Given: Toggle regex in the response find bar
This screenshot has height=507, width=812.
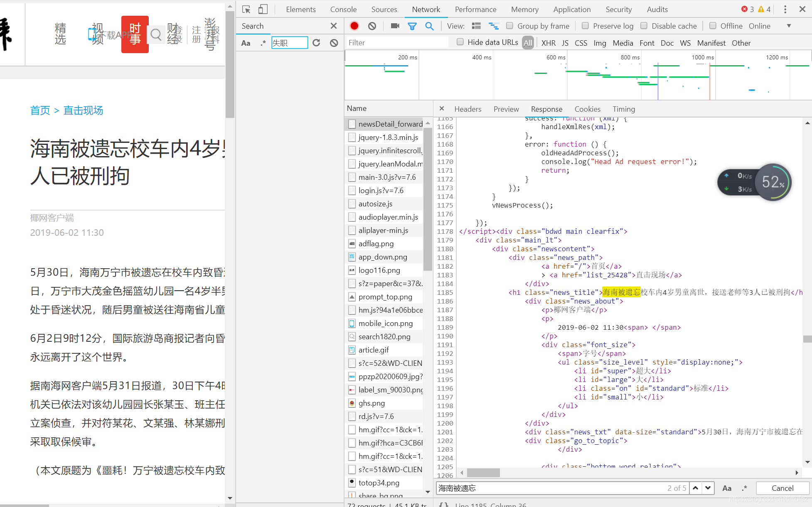Looking at the screenshot, I should pos(744,488).
